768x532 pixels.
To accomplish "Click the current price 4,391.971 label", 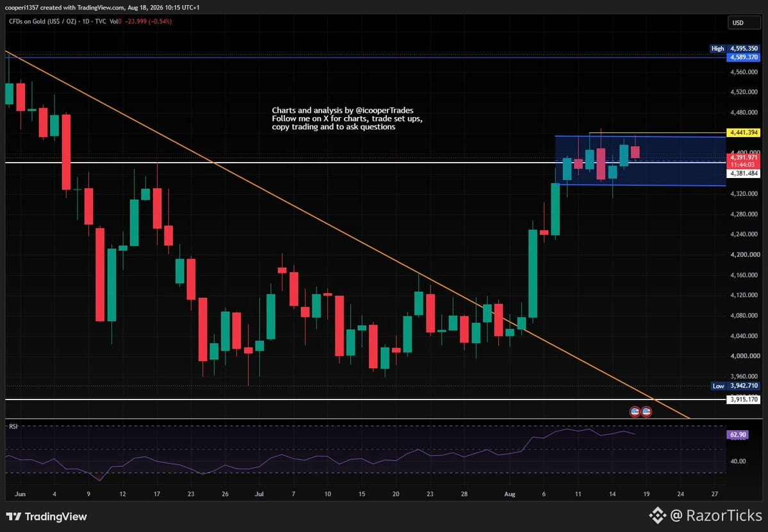I will (744, 157).
